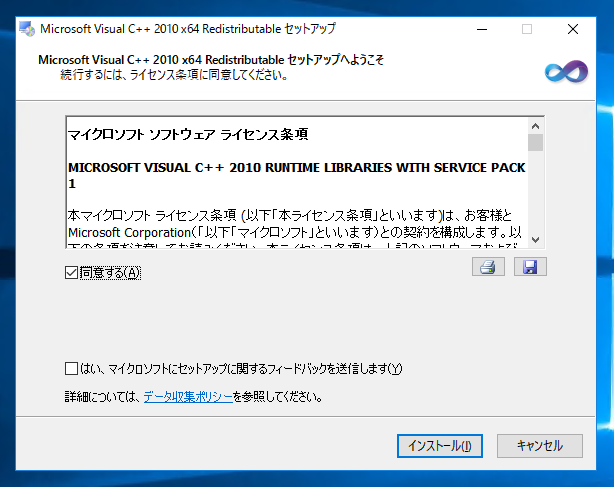614x487 pixels.
Task: Open the データ収集ポリシー link
Action: pyautogui.click(x=188, y=397)
